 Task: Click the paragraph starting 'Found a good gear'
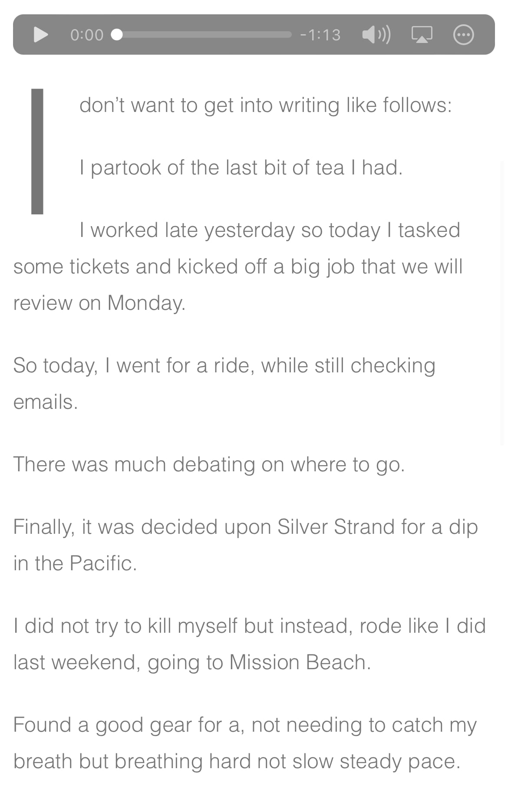click(245, 743)
